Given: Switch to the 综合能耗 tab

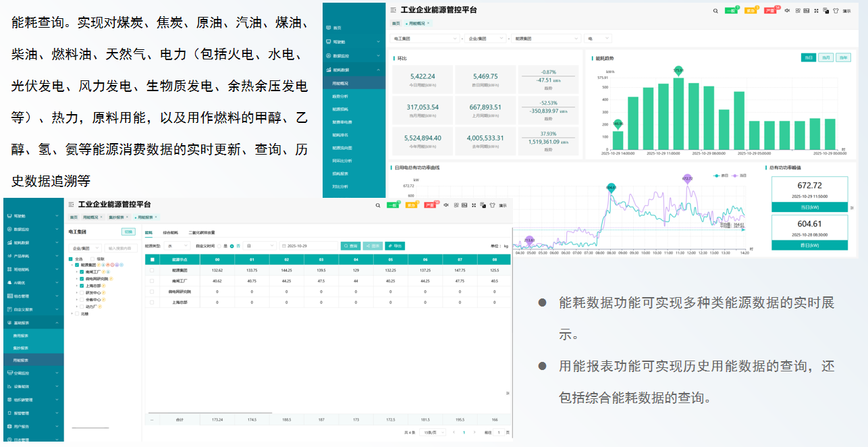Looking at the screenshot, I should [170, 232].
